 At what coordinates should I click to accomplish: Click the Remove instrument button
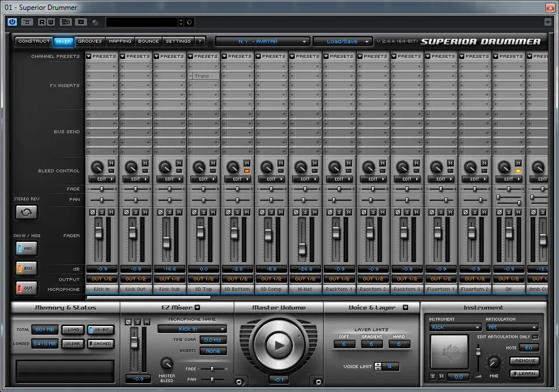[525, 361]
